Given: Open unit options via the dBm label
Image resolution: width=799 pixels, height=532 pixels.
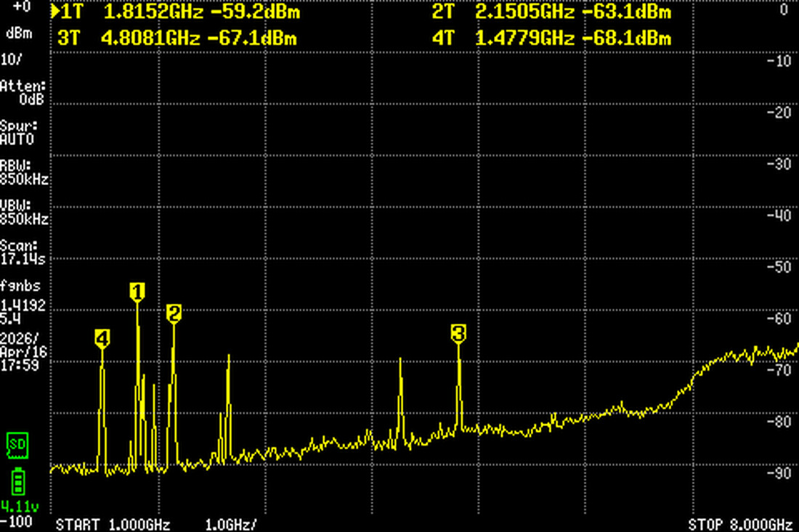Looking at the screenshot, I should point(18,33).
